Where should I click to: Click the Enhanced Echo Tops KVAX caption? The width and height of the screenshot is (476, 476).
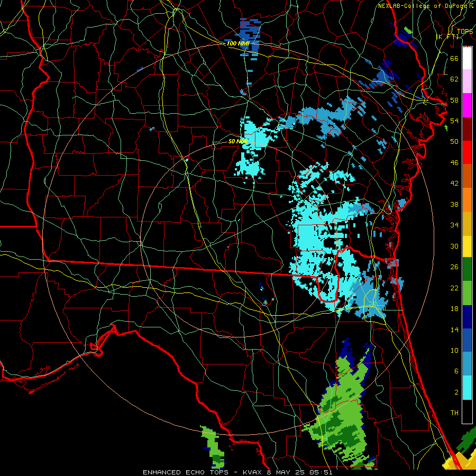(x=237, y=472)
